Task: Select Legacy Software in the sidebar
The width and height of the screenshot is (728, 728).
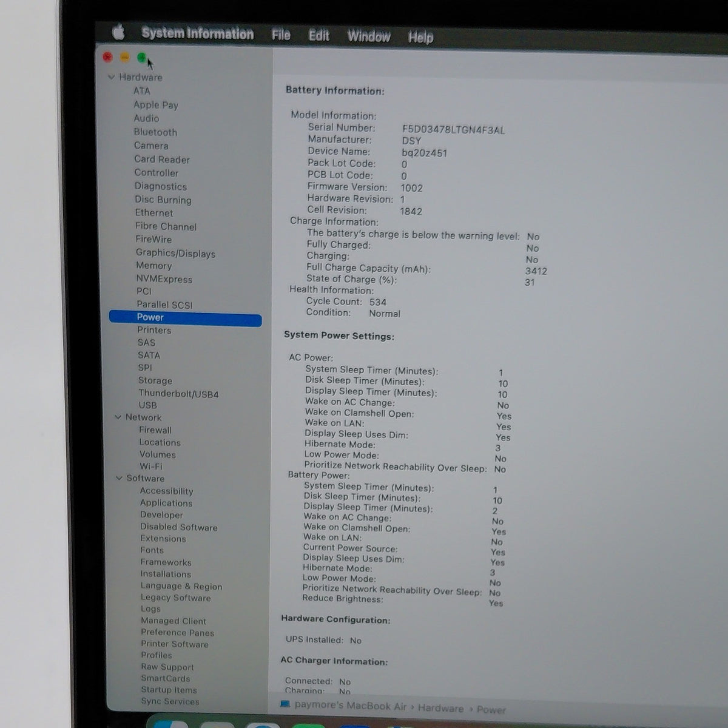Action: point(176,598)
